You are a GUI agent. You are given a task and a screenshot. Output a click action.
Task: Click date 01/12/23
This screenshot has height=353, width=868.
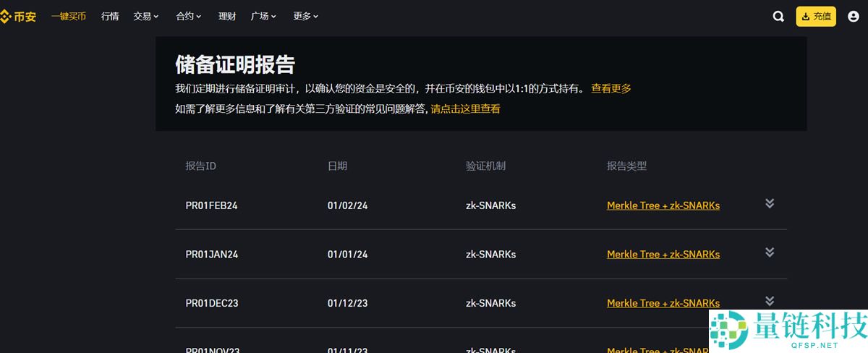click(348, 303)
